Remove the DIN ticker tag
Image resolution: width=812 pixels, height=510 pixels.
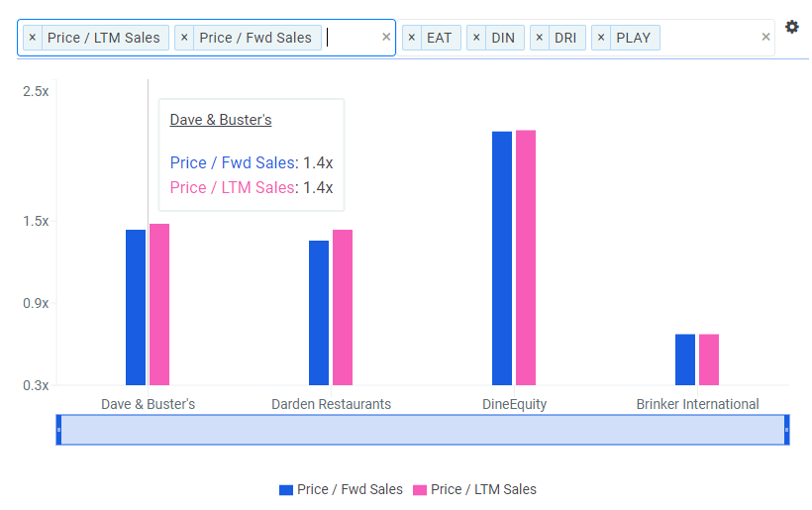point(476,38)
